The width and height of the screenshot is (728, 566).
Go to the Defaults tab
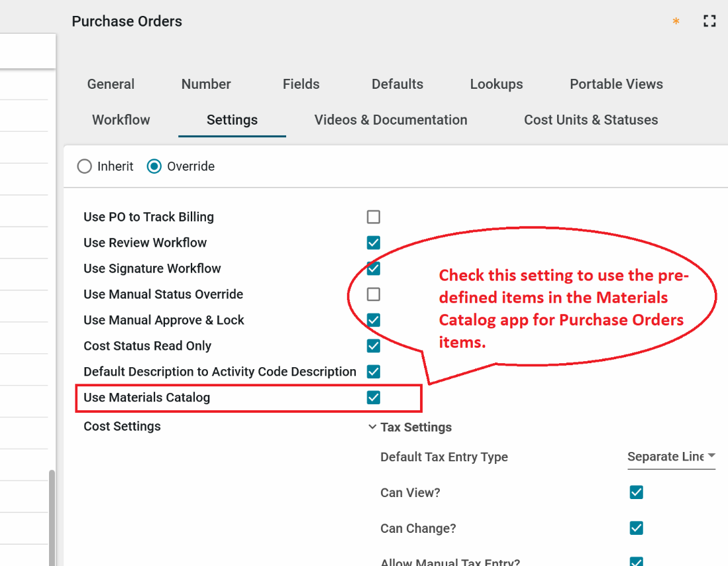pyautogui.click(x=397, y=84)
